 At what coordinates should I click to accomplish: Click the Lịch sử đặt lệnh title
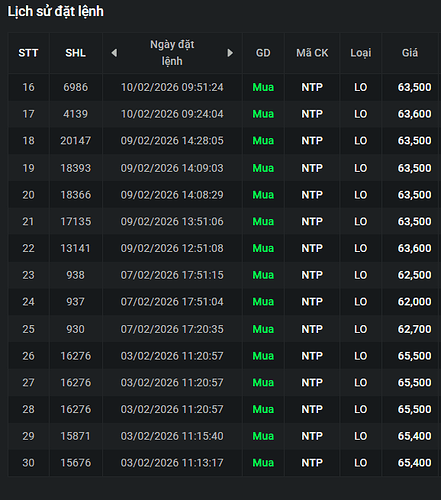[x=56, y=12]
